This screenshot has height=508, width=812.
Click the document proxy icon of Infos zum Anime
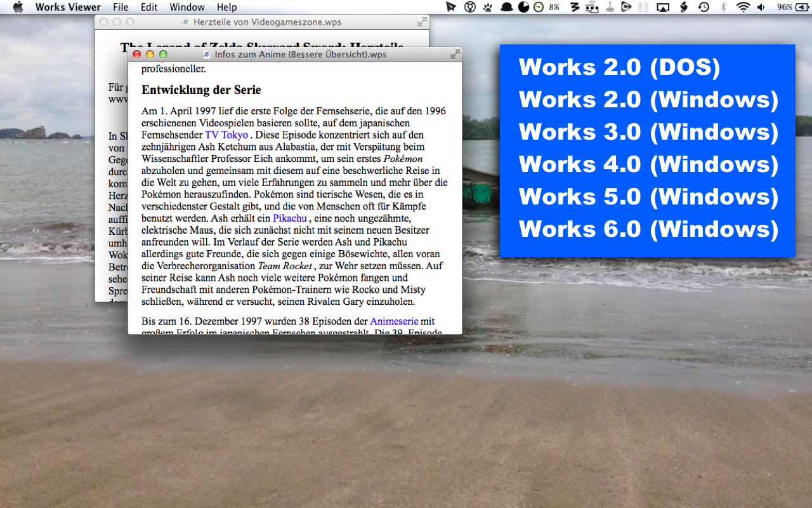[207, 55]
